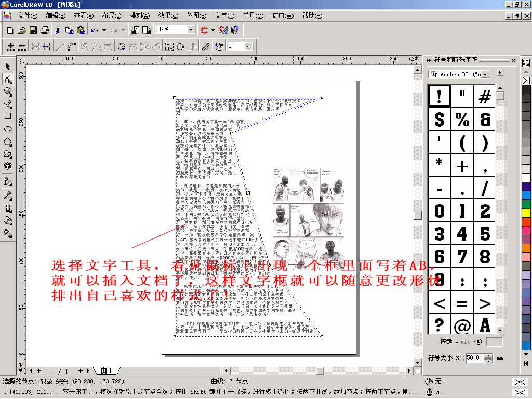This screenshot has width=532, height=399.
Task: Click the Delete node minus icon
Action: coord(22,47)
